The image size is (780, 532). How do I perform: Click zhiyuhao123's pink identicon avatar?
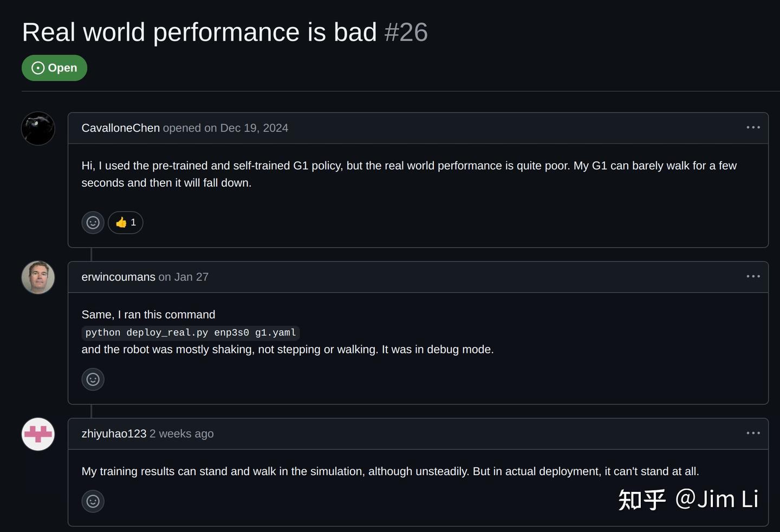pyautogui.click(x=38, y=434)
